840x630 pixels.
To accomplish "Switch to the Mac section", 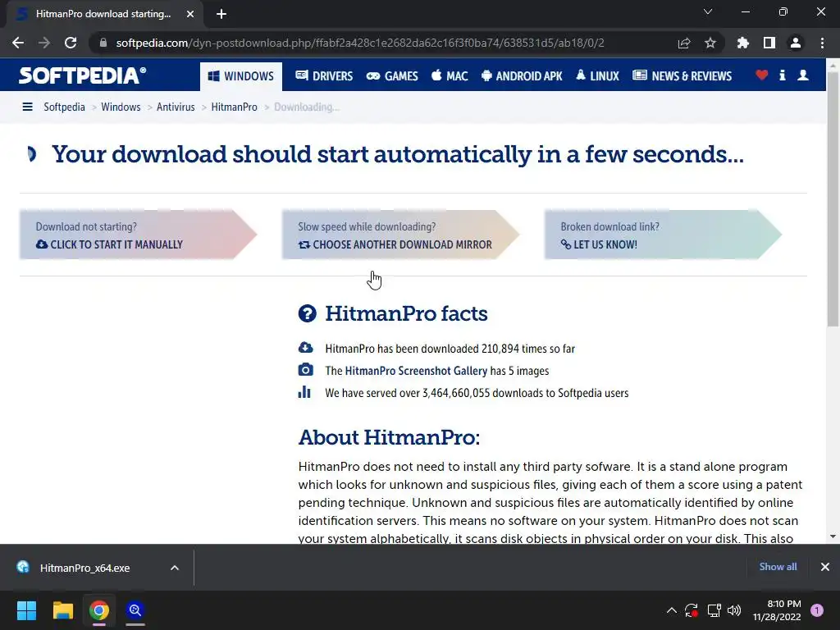I will coord(450,76).
